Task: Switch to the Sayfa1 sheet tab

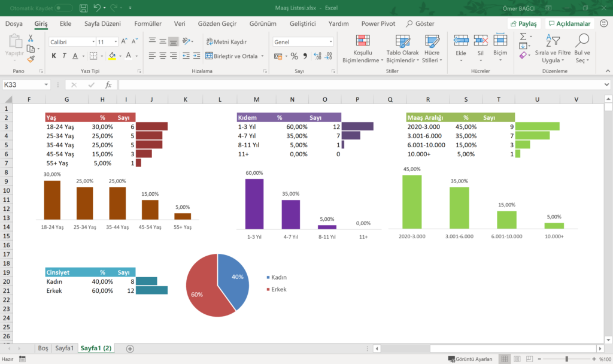Action: point(65,348)
